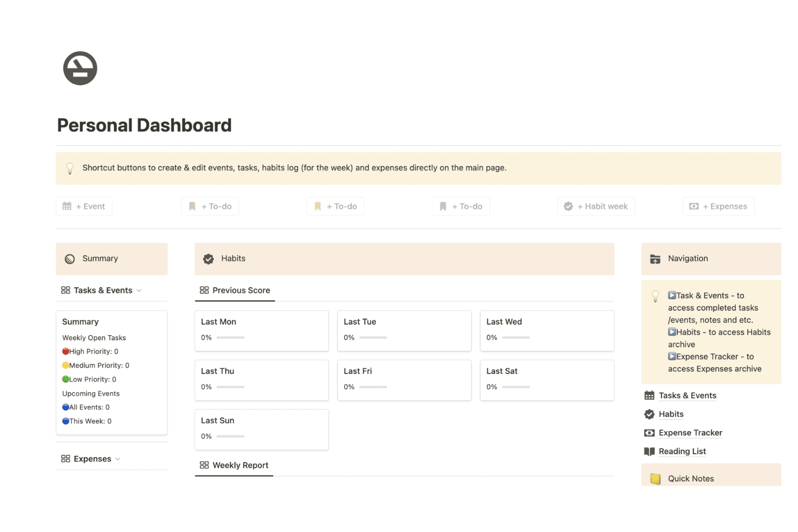Click the first + To-do button
Viewport: 798px width, 532px height.
click(x=210, y=206)
